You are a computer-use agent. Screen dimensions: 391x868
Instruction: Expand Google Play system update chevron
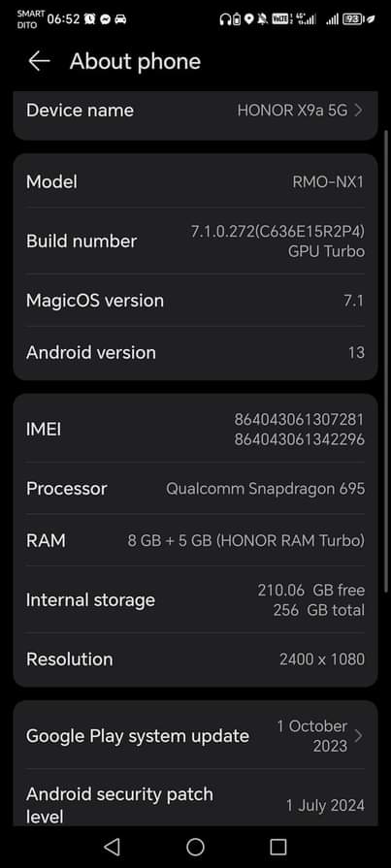358,736
